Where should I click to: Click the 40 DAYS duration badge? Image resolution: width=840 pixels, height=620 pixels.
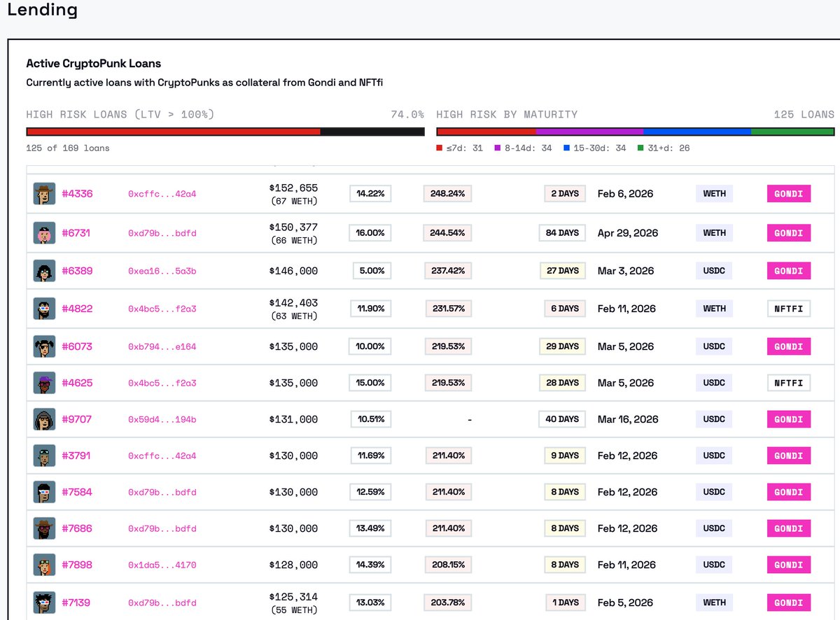pyautogui.click(x=562, y=419)
